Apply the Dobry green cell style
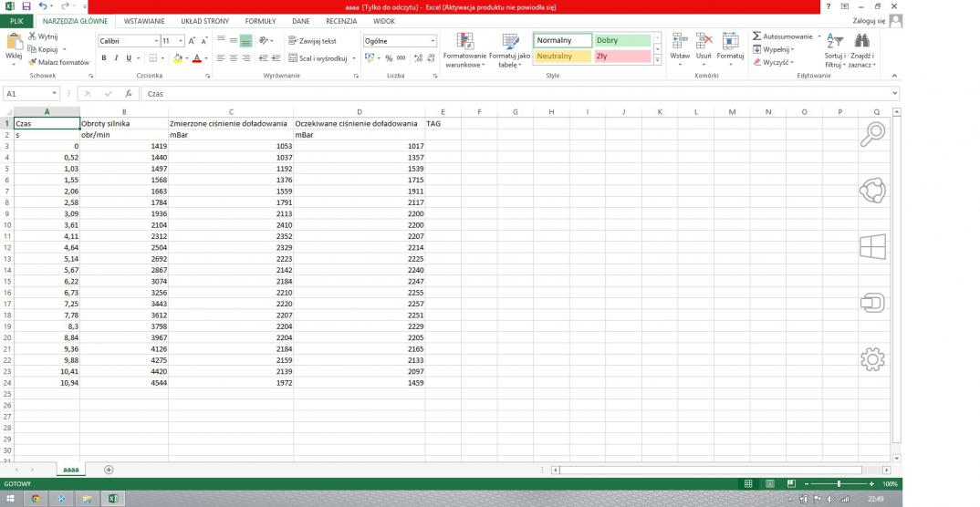 622,41
